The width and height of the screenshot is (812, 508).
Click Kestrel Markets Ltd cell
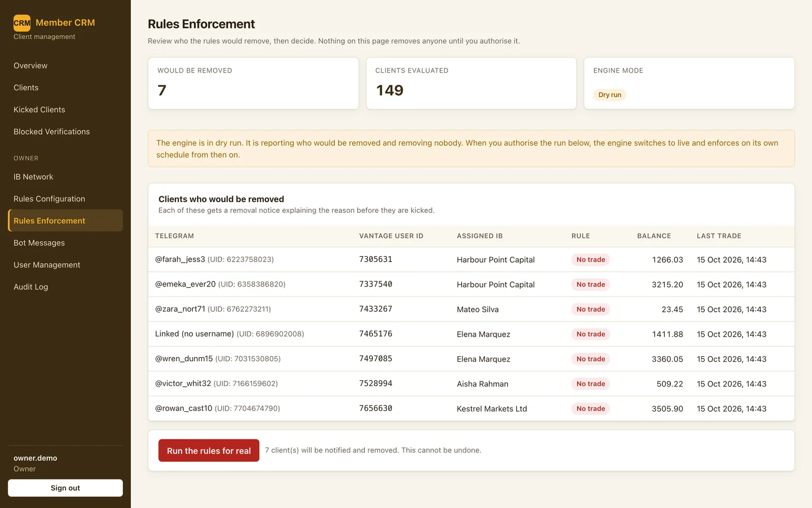point(492,409)
